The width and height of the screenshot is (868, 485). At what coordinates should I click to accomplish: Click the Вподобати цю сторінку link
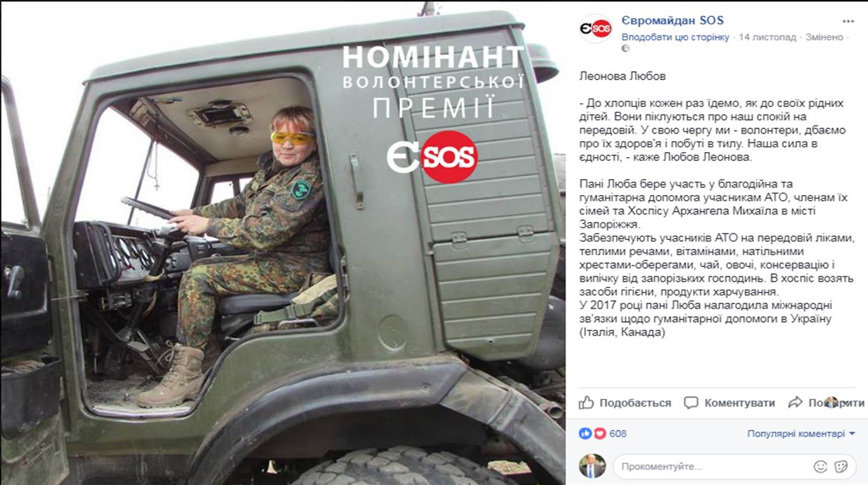click(675, 37)
